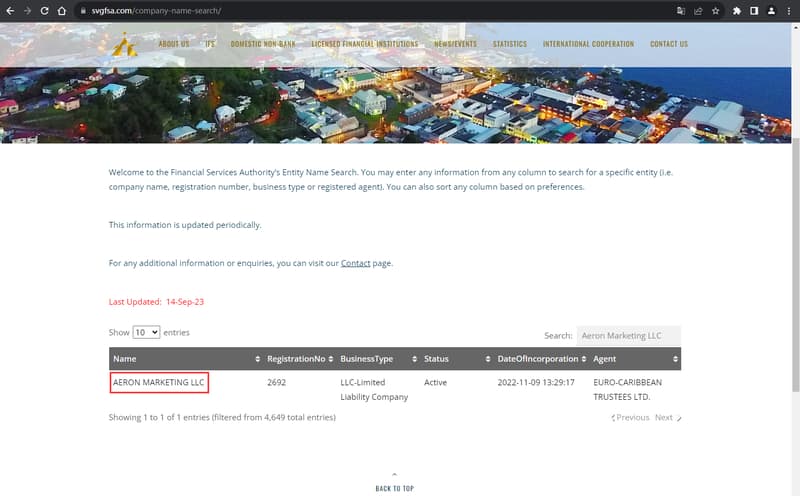Reload the current page
This screenshot has height=496, width=800.
click(44, 11)
